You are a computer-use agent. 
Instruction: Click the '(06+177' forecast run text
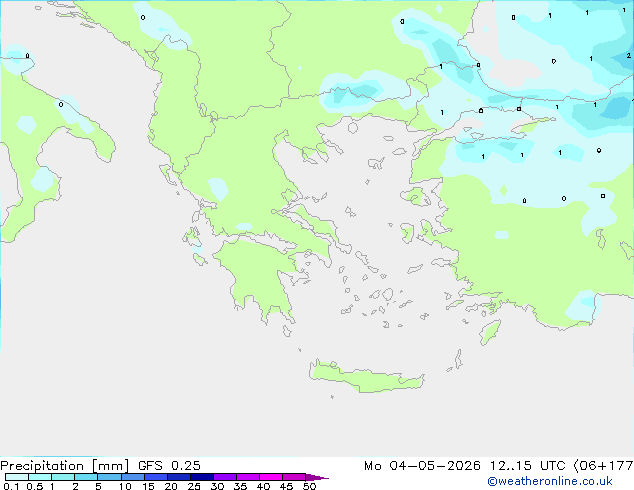point(603,466)
